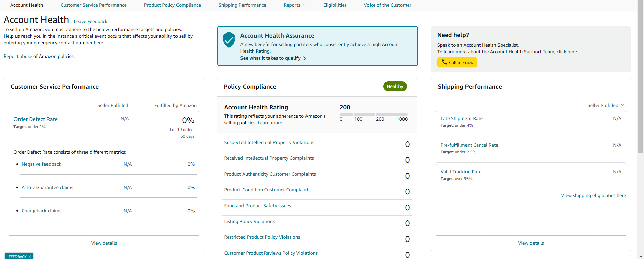
Task: Click View details under Customer Service Performance
Action: pyautogui.click(x=104, y=243)
